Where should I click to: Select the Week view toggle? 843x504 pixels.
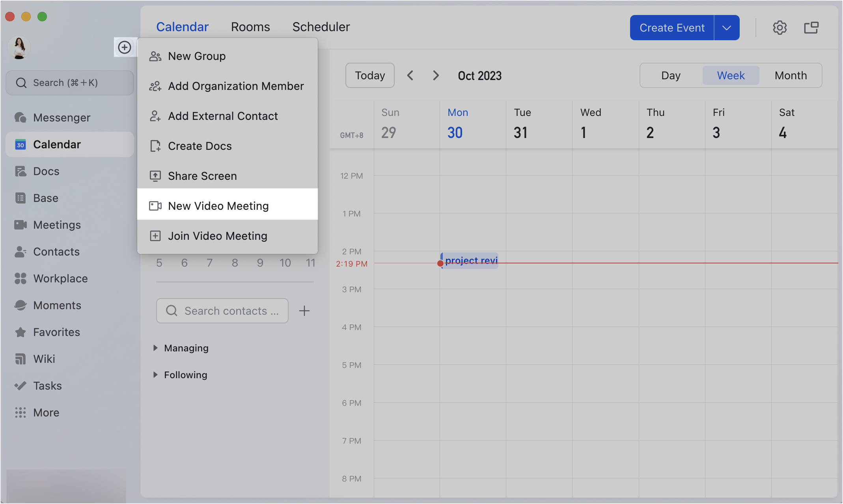click(x=730, y=75)
